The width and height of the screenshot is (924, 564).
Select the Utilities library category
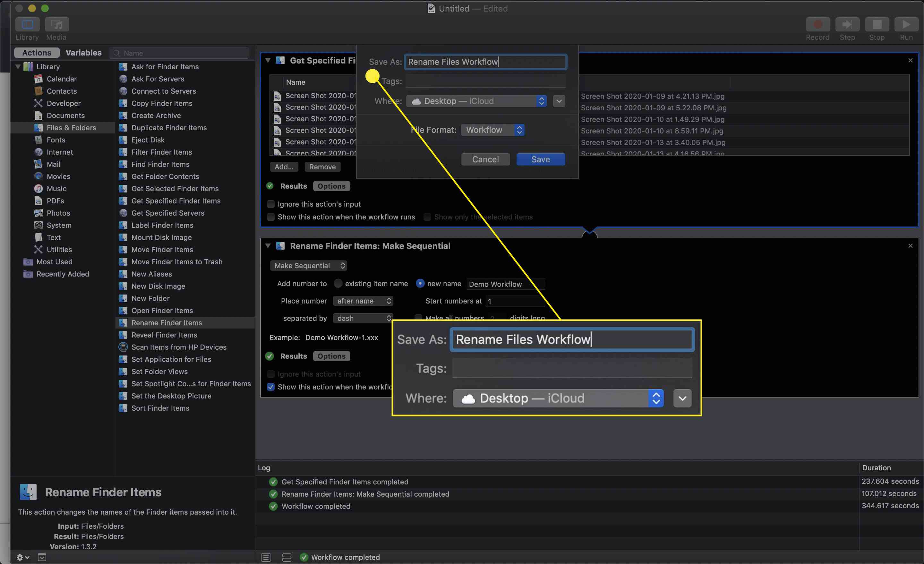pos(59,249)
